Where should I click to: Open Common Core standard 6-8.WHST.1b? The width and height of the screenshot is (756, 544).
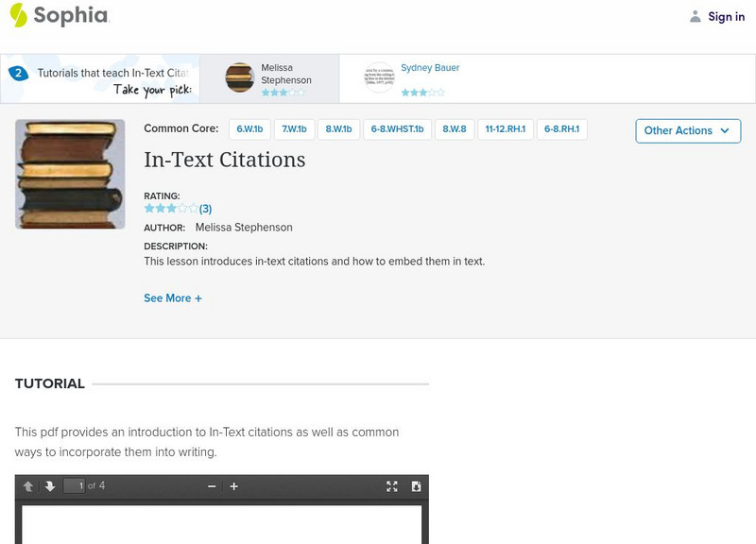(x=397, y=129)
